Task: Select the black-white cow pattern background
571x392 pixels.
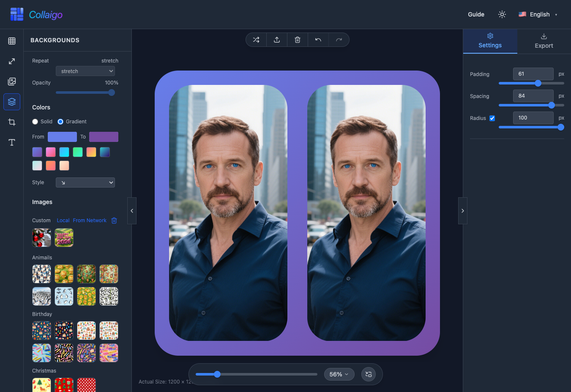Action: (x=109, y=296)
